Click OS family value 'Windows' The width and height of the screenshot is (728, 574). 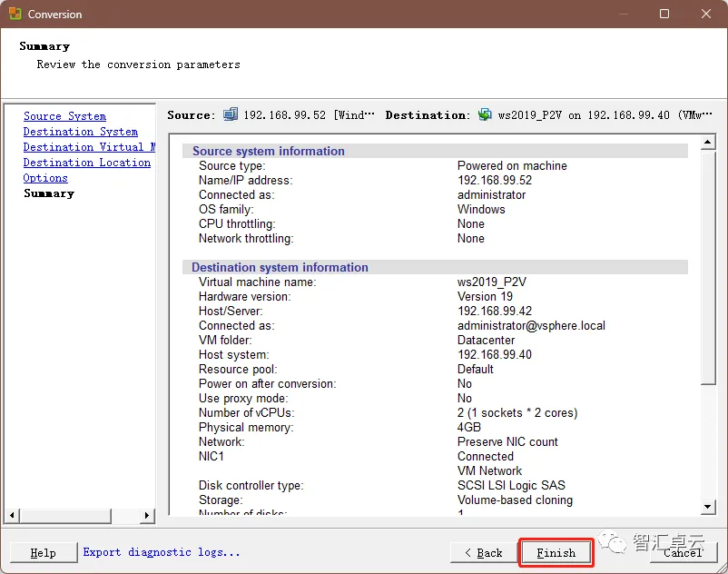(481, 209)
